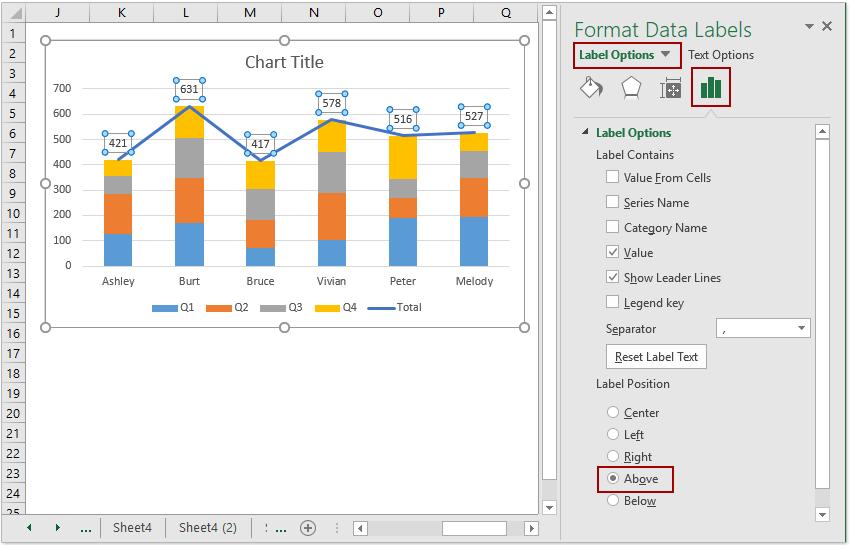Switch to the Text Options tab
Image resolution: width=850 pixels, height=545 pixels.
pyautogui.click(x=721, y=55)
